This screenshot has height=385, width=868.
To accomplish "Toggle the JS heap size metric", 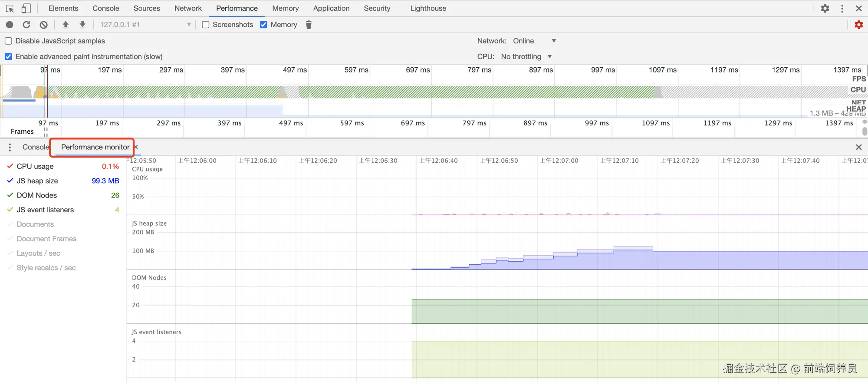I will click(37, 181).
